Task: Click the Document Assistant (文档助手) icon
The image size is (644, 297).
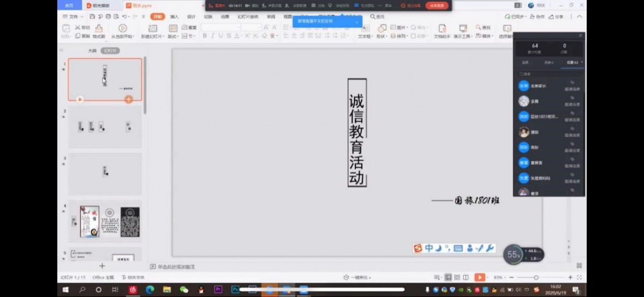Action: pos(442,32)
